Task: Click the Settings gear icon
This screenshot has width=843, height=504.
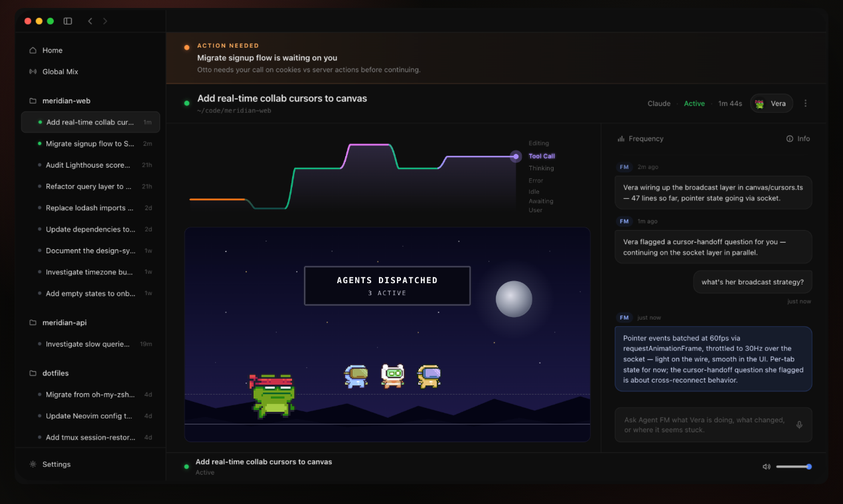Action: point(33,464)
